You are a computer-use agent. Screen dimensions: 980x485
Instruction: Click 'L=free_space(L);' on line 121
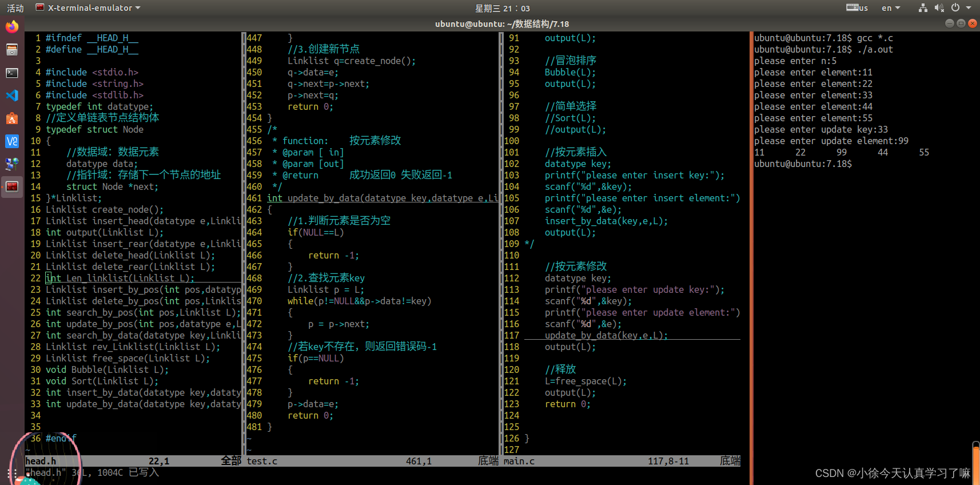[x=585, y=381]
